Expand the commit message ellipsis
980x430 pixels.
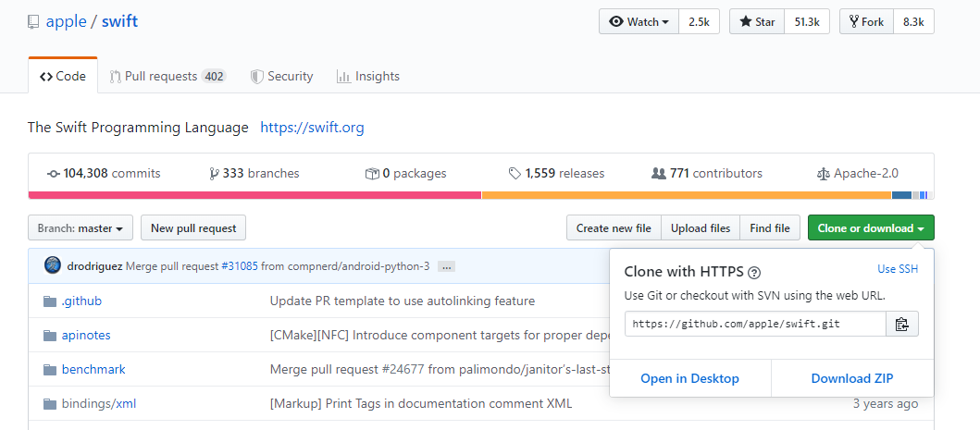click(447, 266)
